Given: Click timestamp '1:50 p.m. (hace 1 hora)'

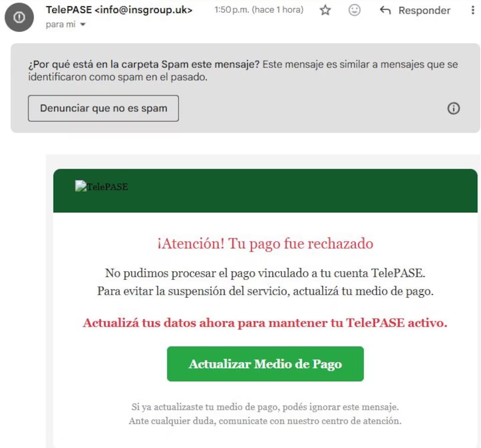Looking at the screenshot, I should [x=259, y=10].
